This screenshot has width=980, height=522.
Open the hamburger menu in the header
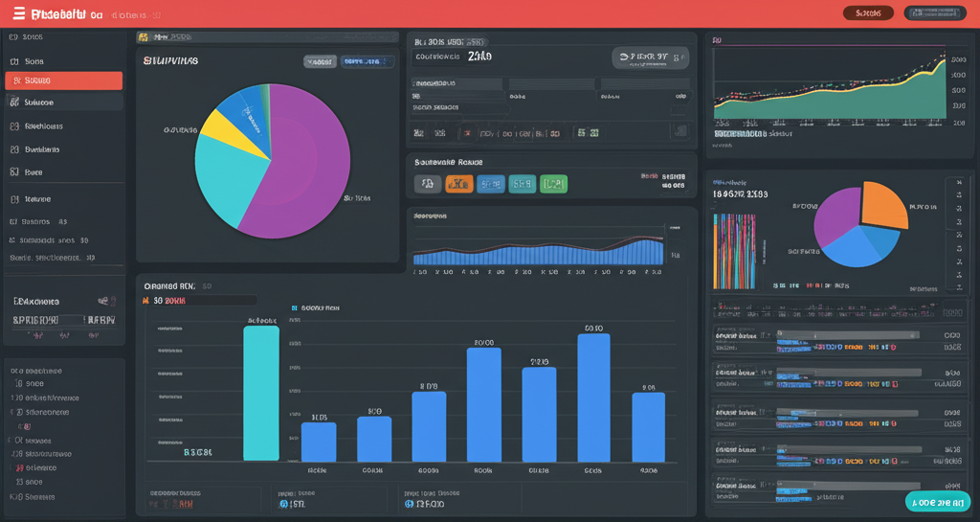point(19,14)
